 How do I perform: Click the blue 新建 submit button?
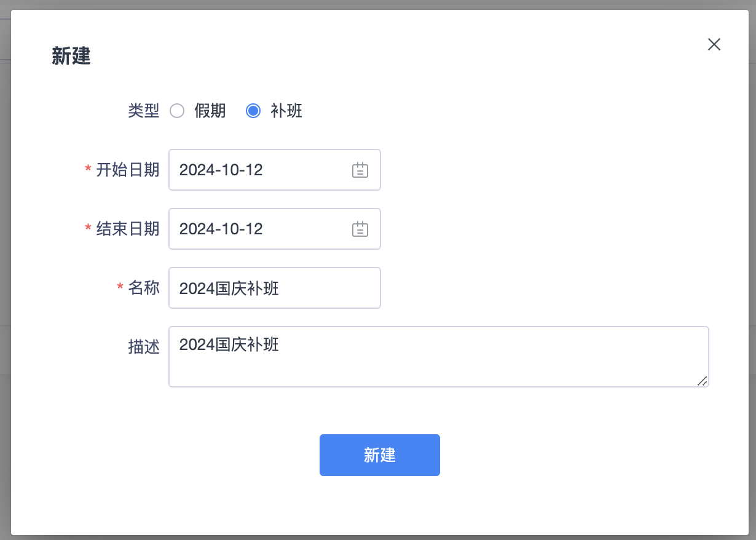(x=379, y=455)
